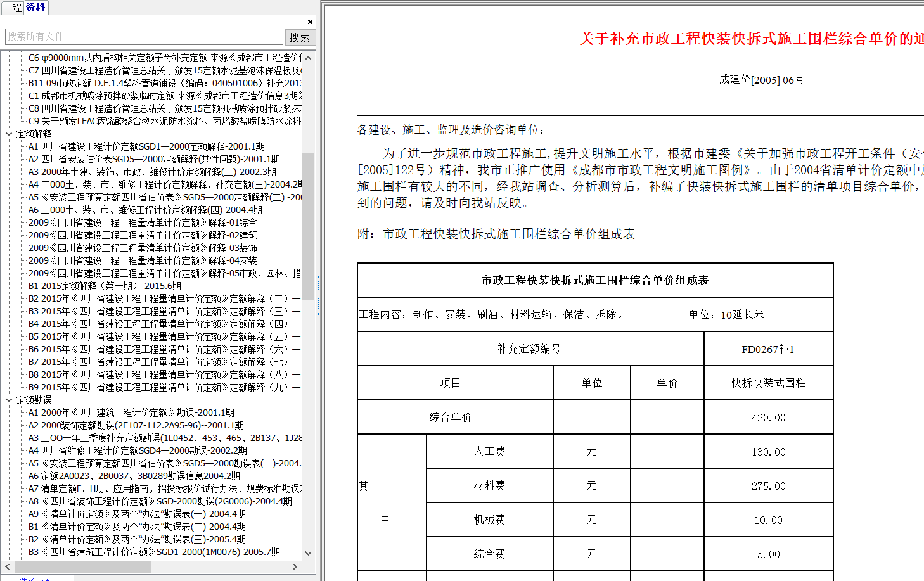Screen dimensions: 924x581
Task: Click the 10.00 机械费 value
Action: (768, 520)
